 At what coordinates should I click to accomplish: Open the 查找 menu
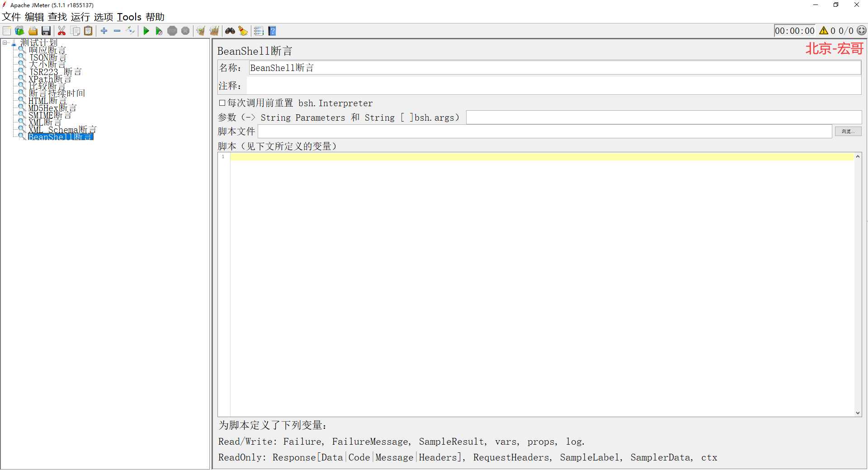[57, 17]
